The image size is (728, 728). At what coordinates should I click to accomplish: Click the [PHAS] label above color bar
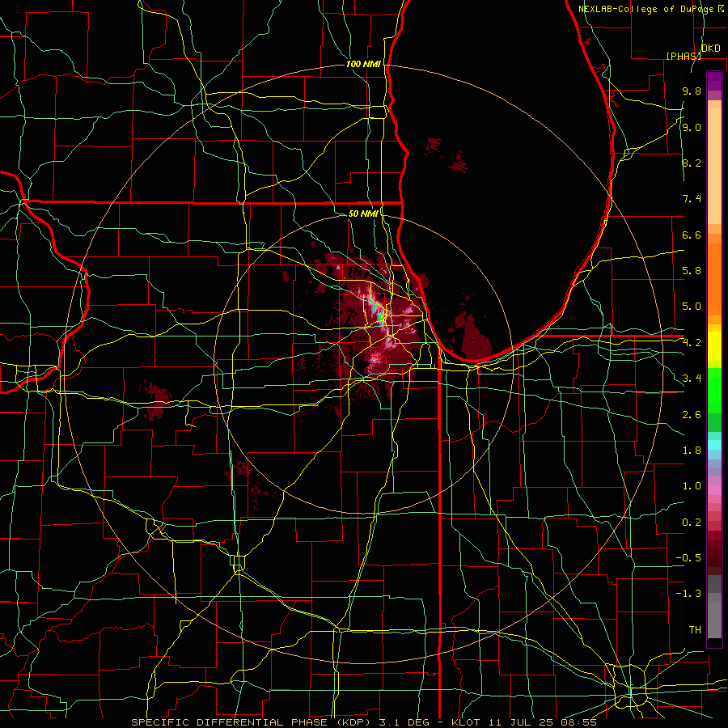pyautogui.click(x=684, y=56)
